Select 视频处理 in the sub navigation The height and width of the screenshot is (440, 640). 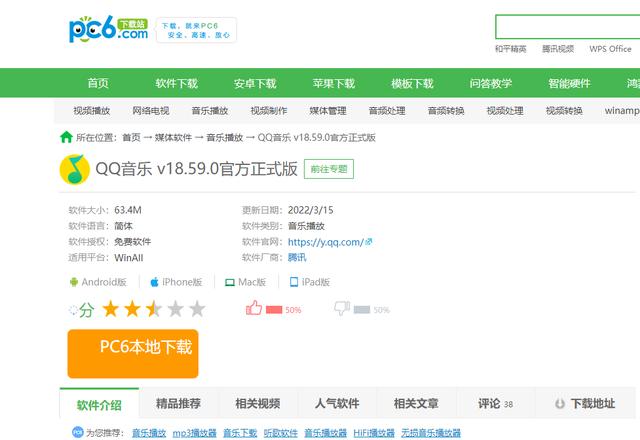(x=505, y=111)
